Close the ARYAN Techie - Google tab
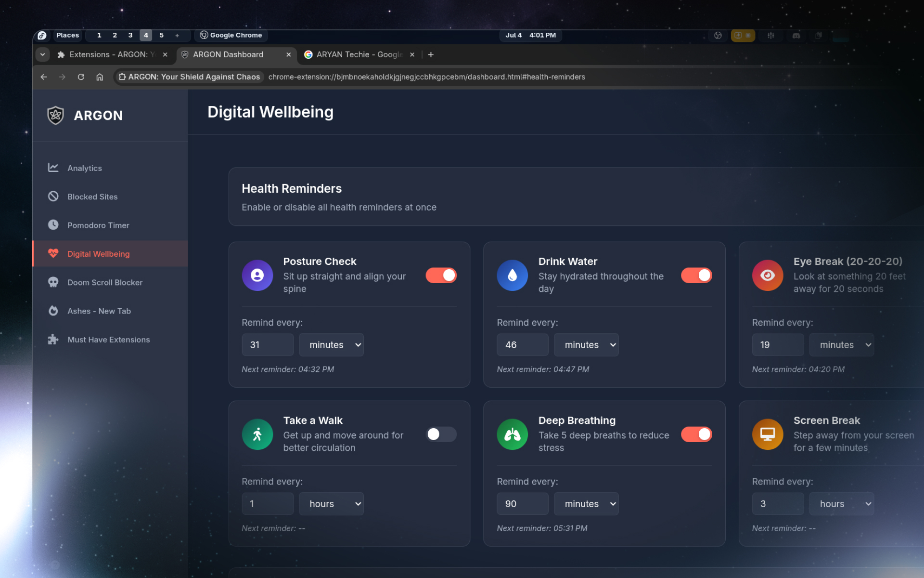Image resolution: width=924 pixels, height=578 pixels. [x=412, y=54]
